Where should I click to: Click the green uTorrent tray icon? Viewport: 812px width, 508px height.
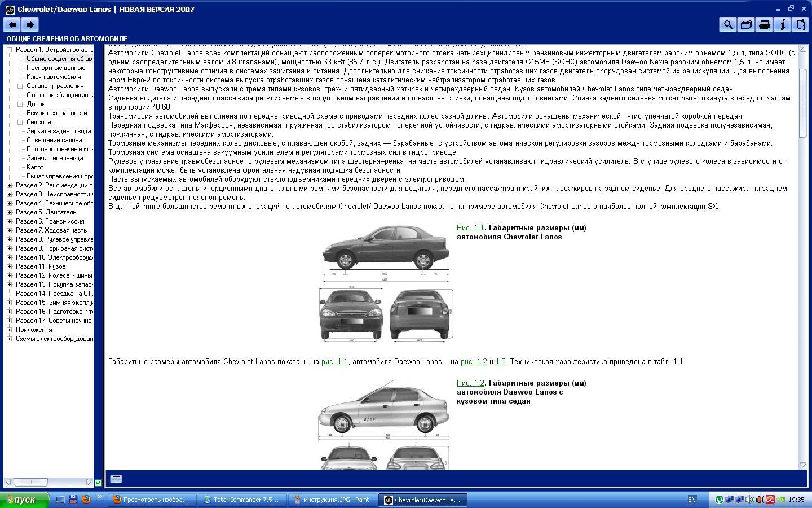pos(720,500)
